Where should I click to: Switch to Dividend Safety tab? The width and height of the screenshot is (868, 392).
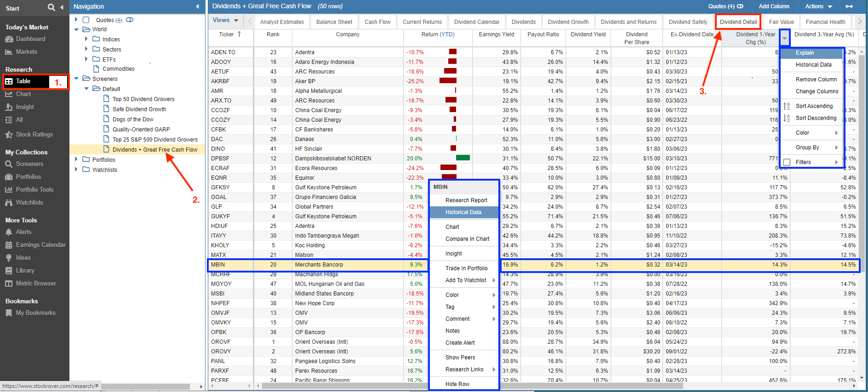(688, 22)
